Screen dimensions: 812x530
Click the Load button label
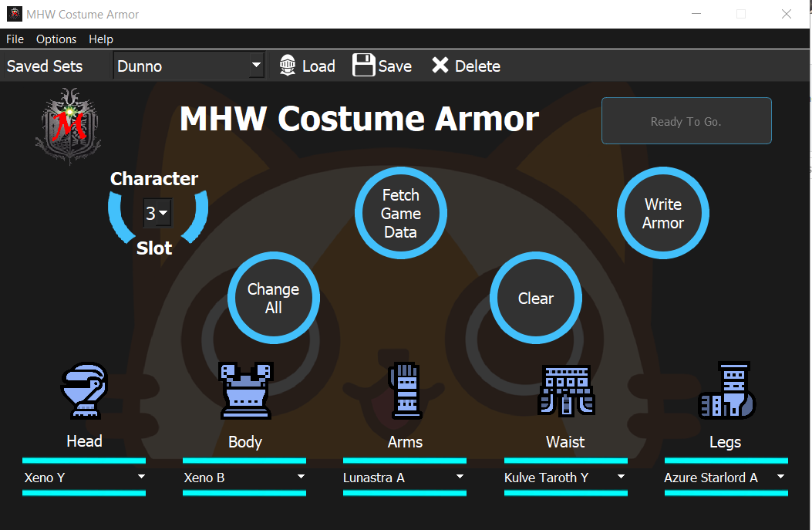318,66
